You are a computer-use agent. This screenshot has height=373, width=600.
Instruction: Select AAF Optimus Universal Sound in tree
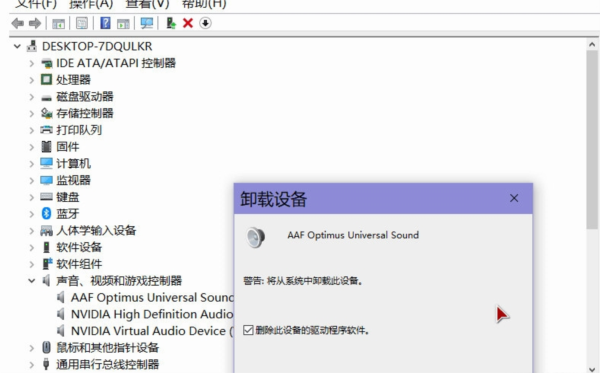[x=152, y=297]
